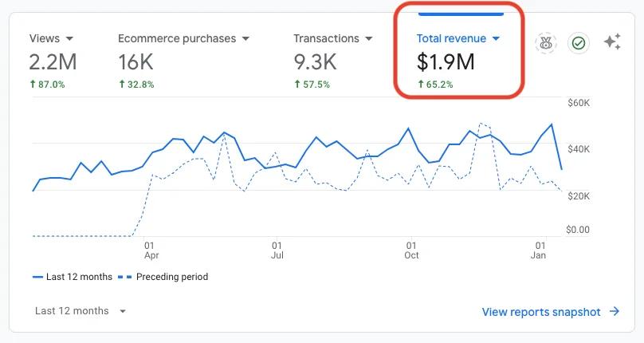Open the View reports snapshot link

(x=541, y=312)
